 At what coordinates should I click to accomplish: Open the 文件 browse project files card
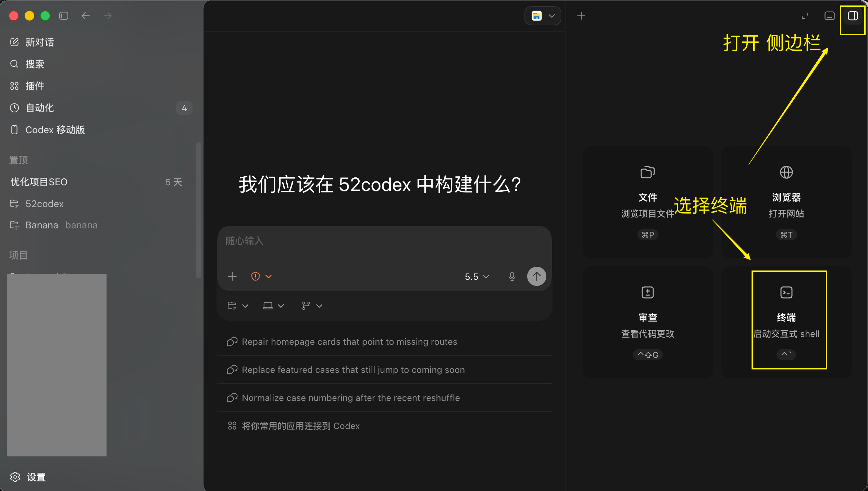[x=648, y=202]
